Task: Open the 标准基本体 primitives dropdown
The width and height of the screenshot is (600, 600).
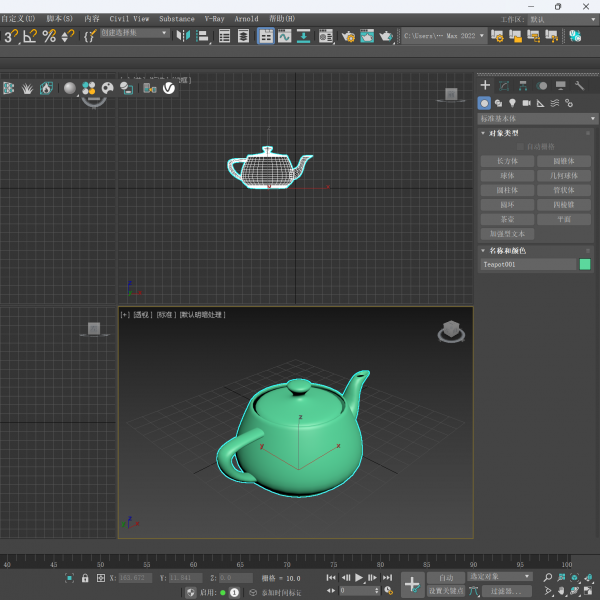Action: (x=538, y=119)
